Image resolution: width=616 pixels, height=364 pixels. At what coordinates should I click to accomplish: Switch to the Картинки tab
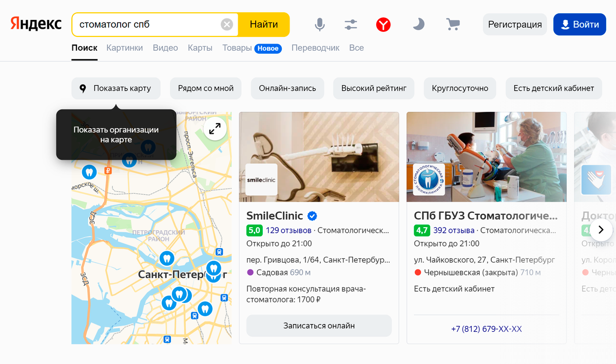[x=125, y=48]
